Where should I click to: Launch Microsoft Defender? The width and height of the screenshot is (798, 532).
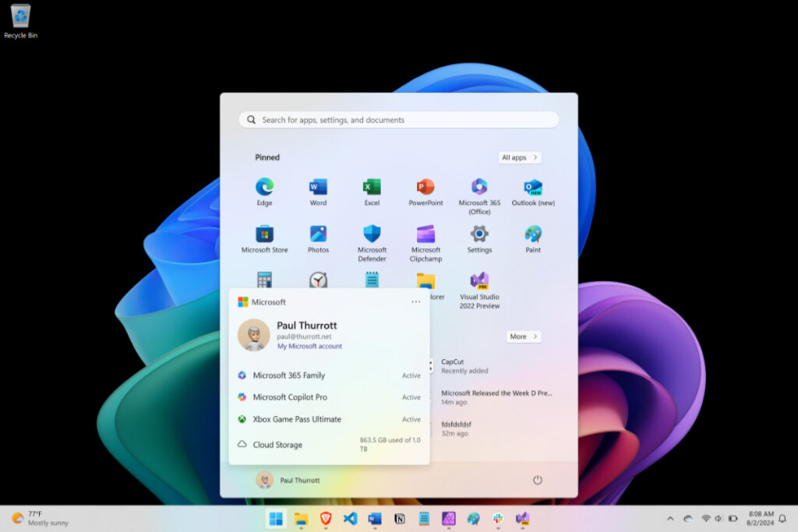pyautogui.click(x=372, y=233)
